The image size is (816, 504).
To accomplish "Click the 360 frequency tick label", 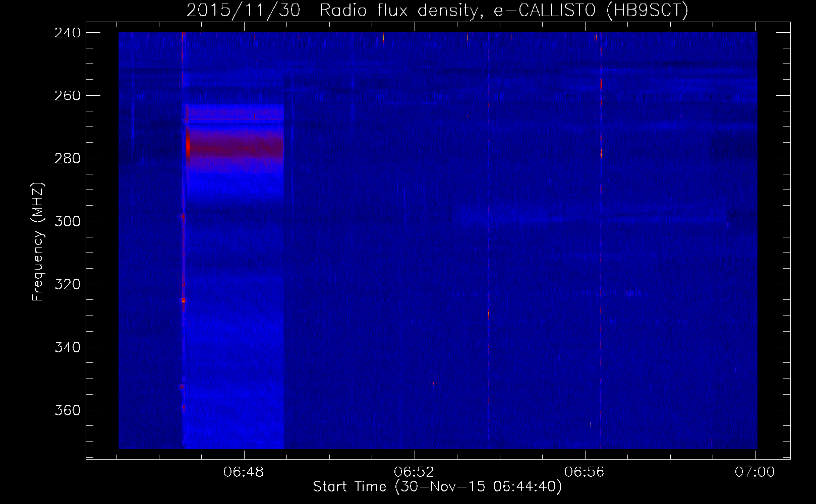I will (68, 411).
